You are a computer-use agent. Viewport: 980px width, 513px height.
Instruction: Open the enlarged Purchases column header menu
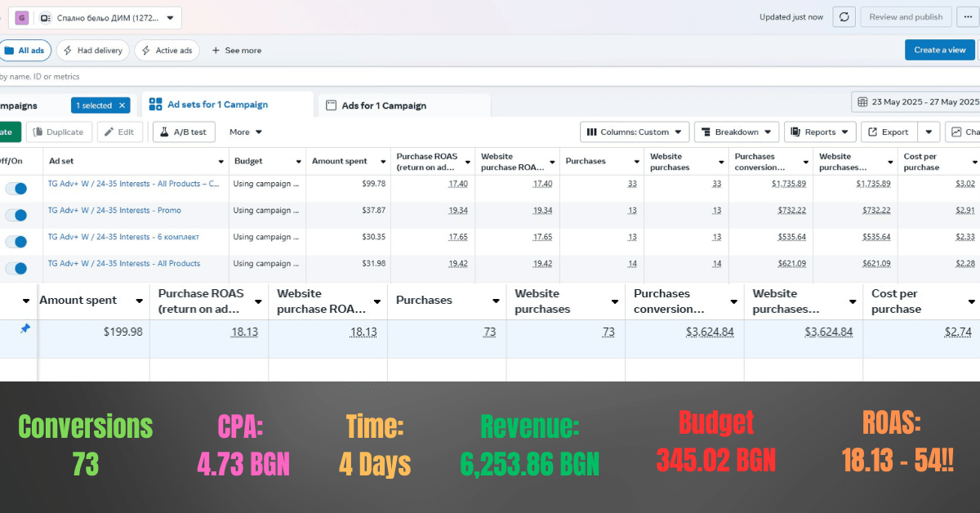coord(496,301)
